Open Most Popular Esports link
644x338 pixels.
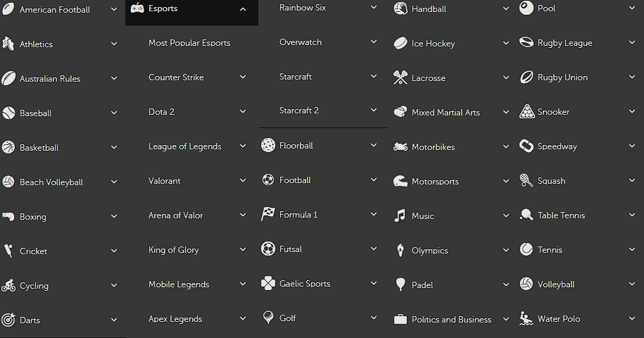point(189,43)
